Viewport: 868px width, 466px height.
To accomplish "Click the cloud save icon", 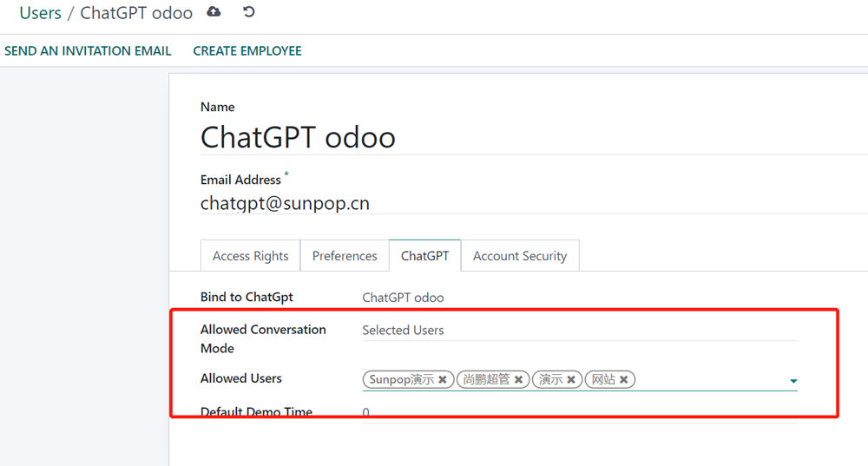I will coord(214,12).
